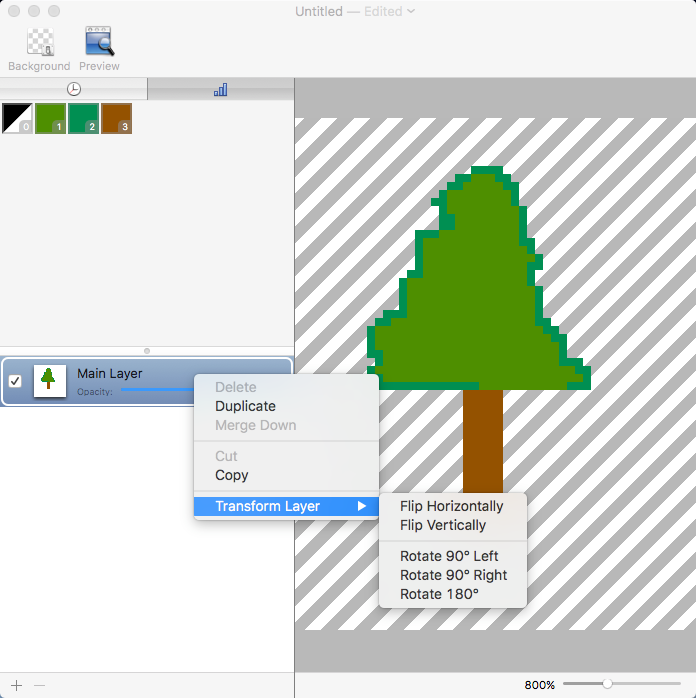Select Flip Vertically
Viewport: 696px width, 698px height.
pos(442,525)
